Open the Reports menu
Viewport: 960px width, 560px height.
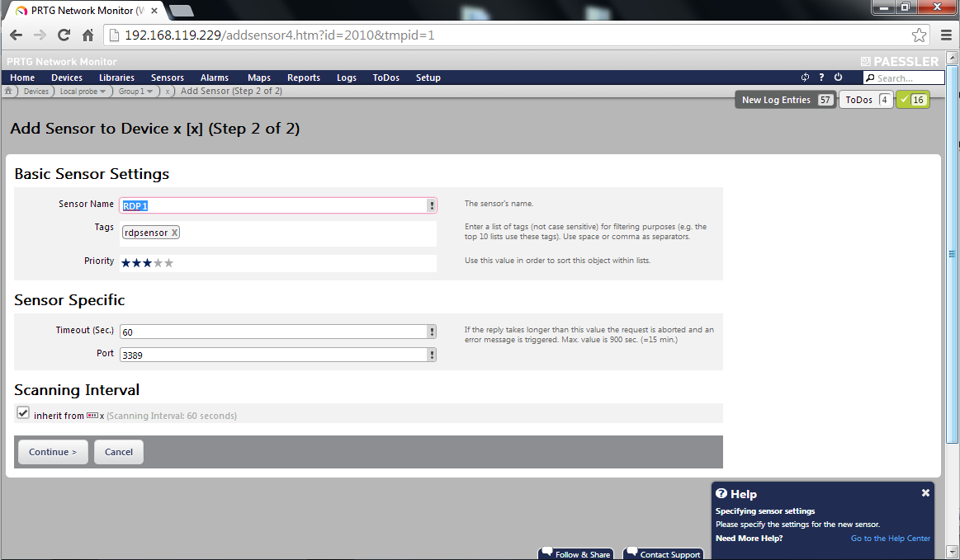[x=304, y=78]
